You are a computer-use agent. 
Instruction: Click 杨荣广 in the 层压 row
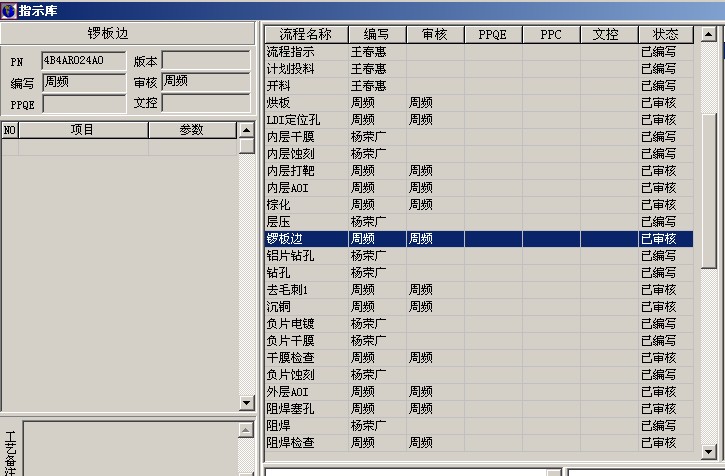tap(369, 222)
